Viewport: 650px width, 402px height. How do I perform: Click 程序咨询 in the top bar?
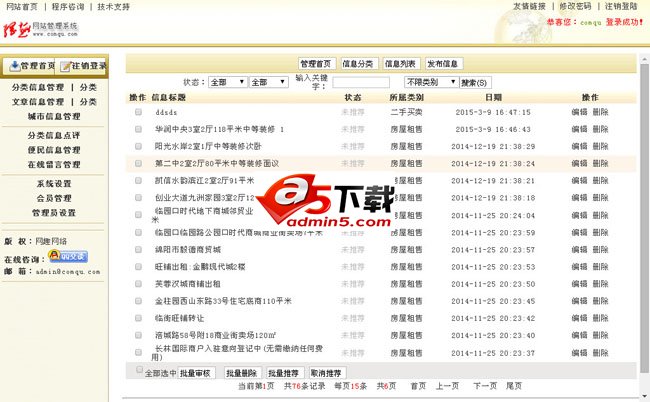[x=68, y=7]
